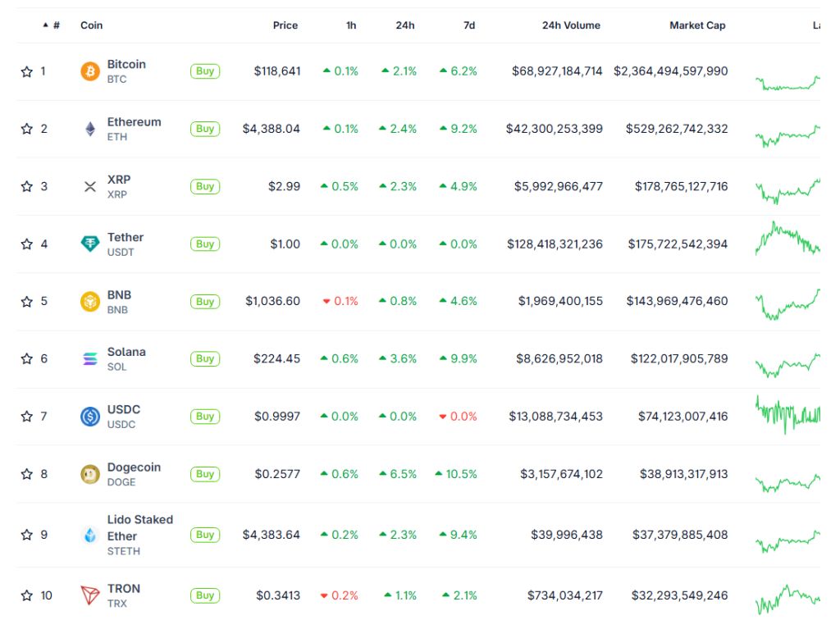The width and height of the screenshot is (840, 620).
Task: Click the 7d column header
Action: tap(468, 25)
